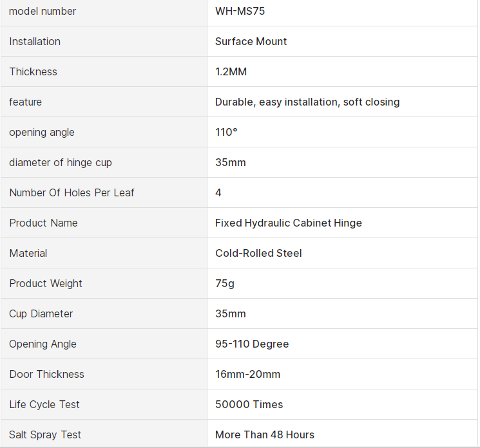The image size is (480, 448).
Task: Select the 'Product Name' label cell
Action: point(43,223)
